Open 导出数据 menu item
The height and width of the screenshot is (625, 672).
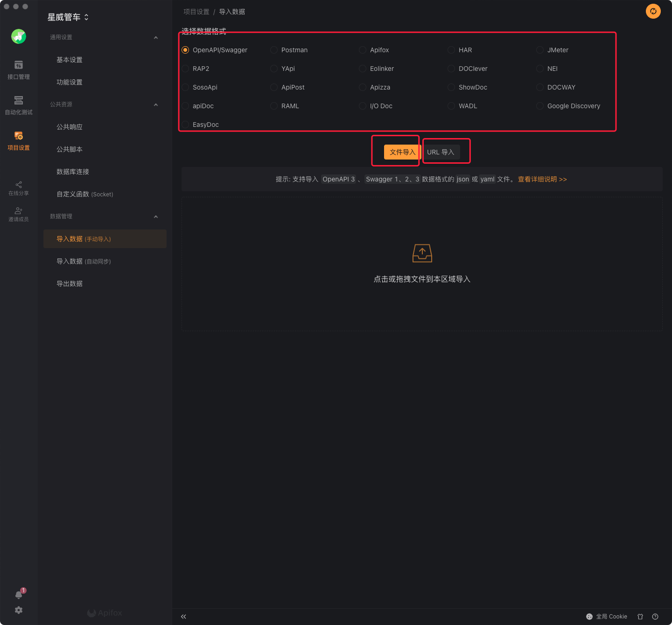[x=105, y=284]
